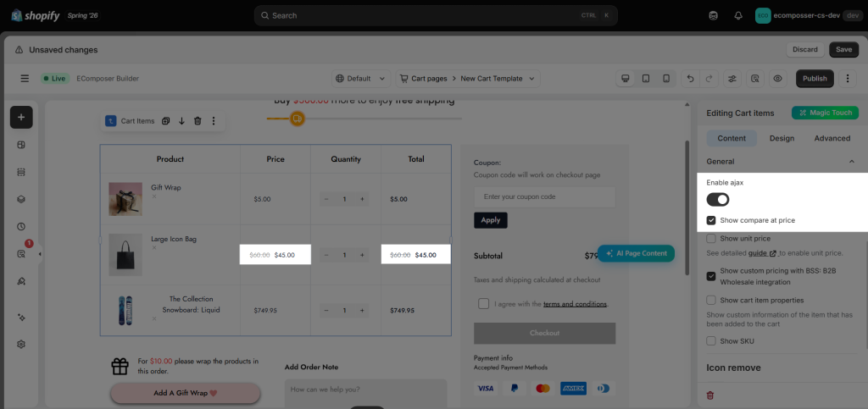
Task: Click the preview eye icon
Action: click(x=777, y=79)
